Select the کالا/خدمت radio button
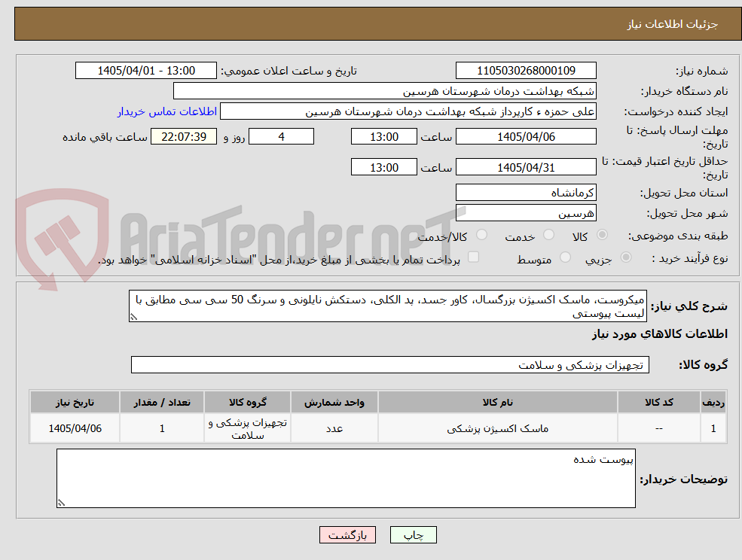The image size is (742, 560). (x=481, y=235)
